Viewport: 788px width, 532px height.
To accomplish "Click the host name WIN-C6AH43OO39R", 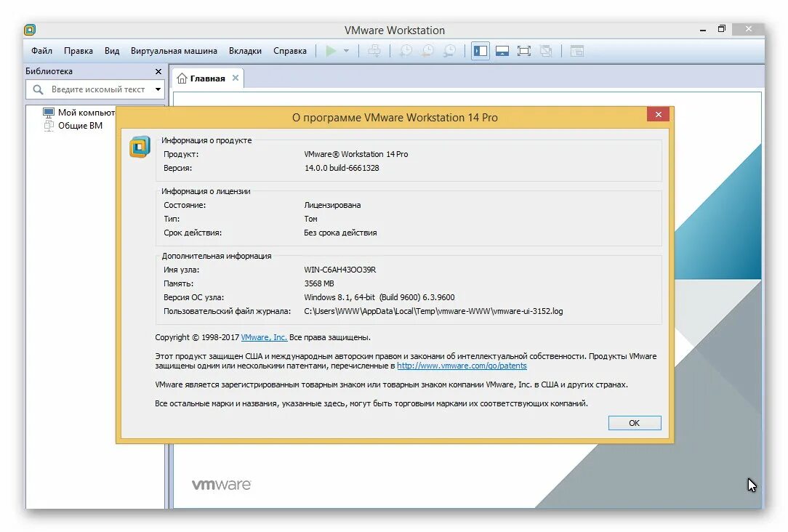I will coord(339,270).
